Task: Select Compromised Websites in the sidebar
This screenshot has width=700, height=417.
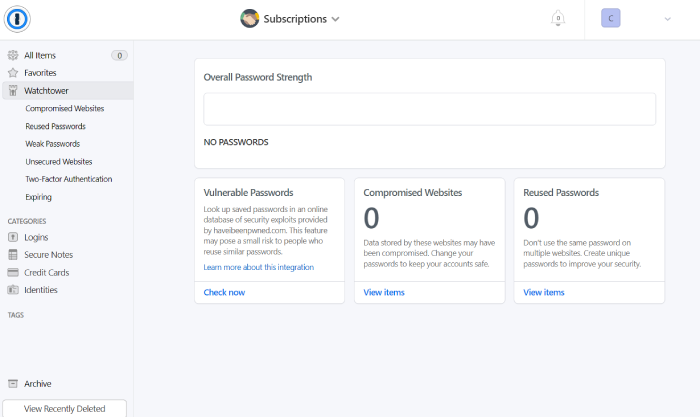Action: coord(65,108)
